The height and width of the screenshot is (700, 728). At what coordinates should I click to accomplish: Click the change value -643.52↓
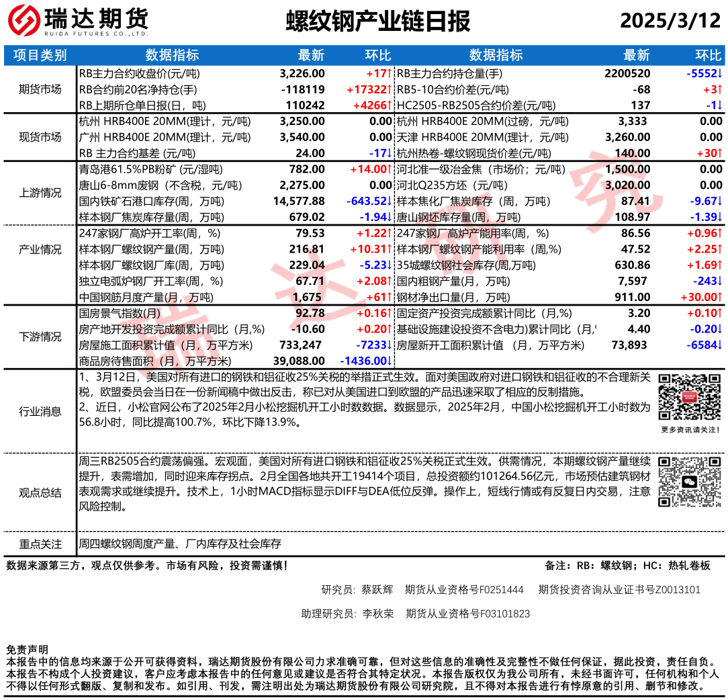pyautogui.click(x=369, y=201)
